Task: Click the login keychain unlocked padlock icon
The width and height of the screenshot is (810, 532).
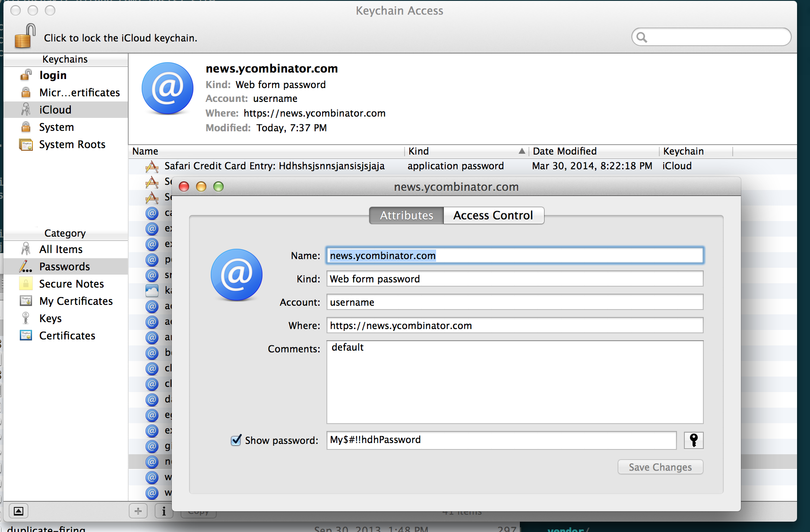Action: click(x=26, y=75)
